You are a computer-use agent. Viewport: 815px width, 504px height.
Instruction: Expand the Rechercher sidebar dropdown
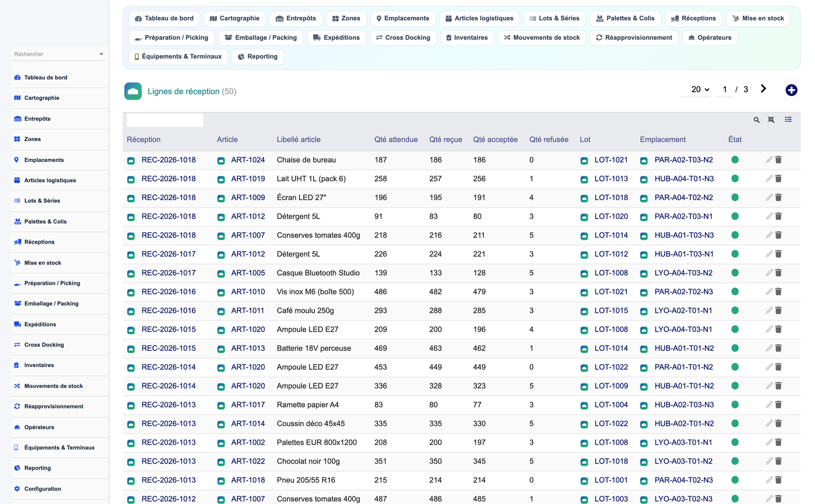click(x=59, y=54)
